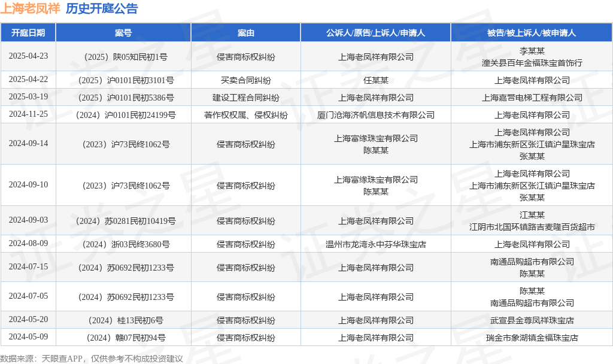Select the 案由 column header
613x364 pixels.
click(246, 33)
